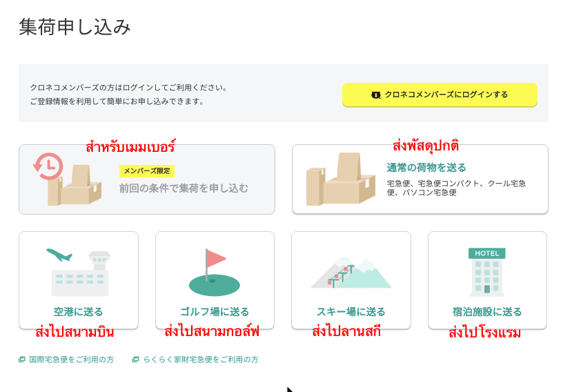Choose ゴルフ場に送る label

coord(215,312)
